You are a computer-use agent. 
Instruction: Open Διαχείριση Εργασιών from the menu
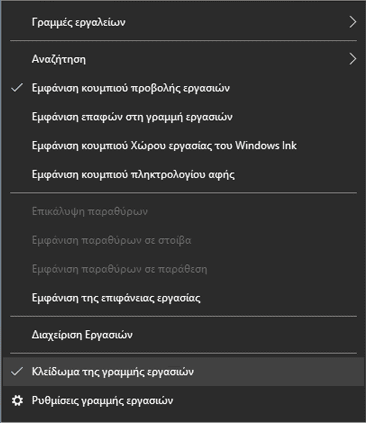coord(183,334)
